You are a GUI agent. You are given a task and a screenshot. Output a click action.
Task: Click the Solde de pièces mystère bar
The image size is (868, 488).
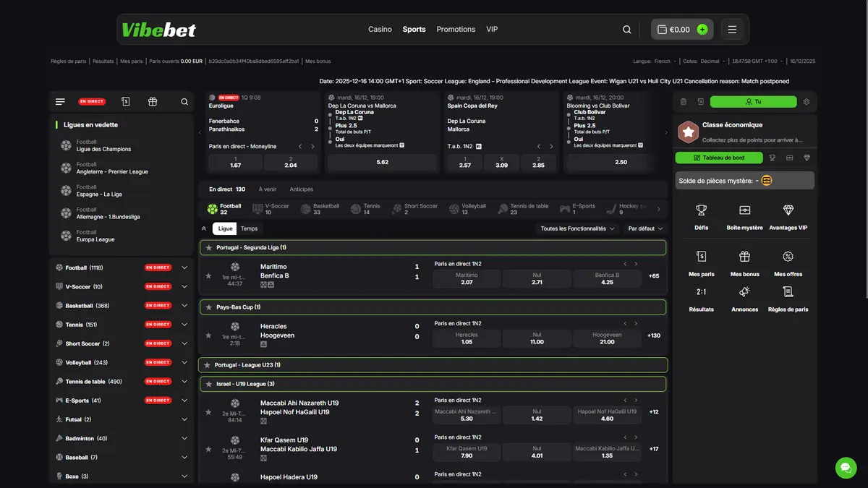point(744,180)
